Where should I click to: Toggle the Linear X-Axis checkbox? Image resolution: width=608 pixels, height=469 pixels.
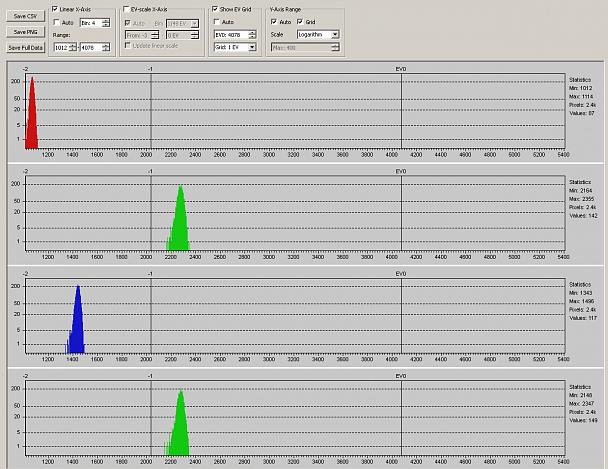click(55, 9)
